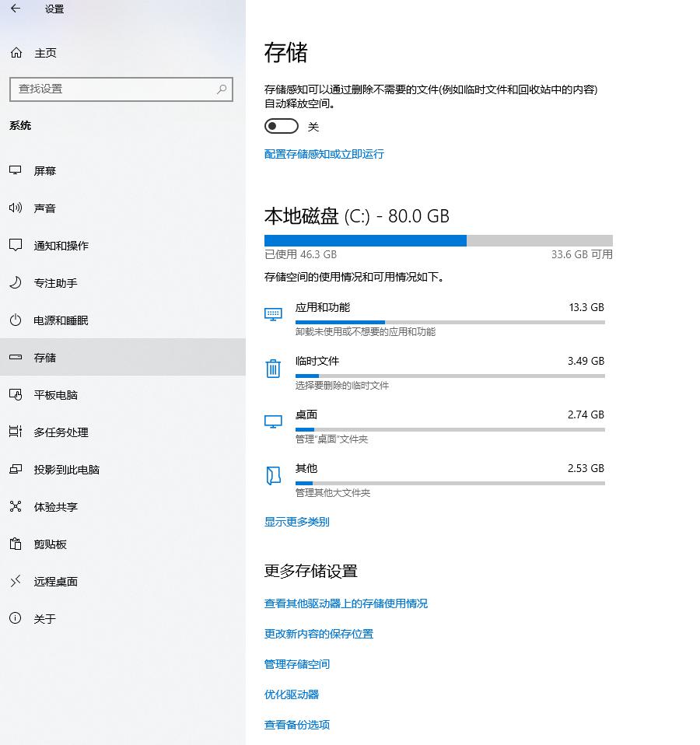Click 管理存储空间 link
This screenshot has height=745, width=700.
point(296,664)
